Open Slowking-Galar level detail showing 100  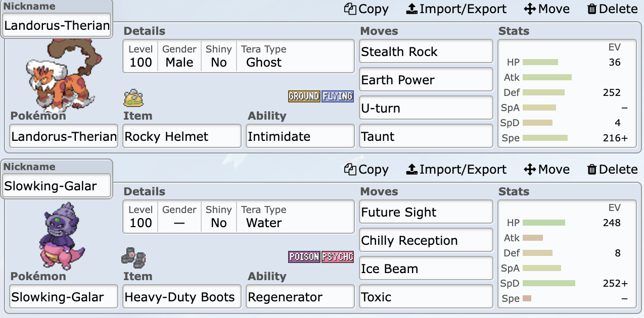point(141,217)
